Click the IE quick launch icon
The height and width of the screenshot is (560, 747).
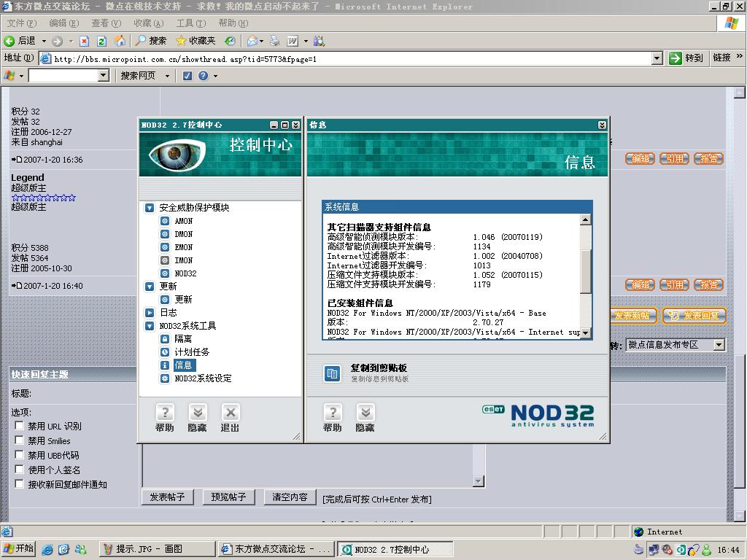click(x=47, y=549)
